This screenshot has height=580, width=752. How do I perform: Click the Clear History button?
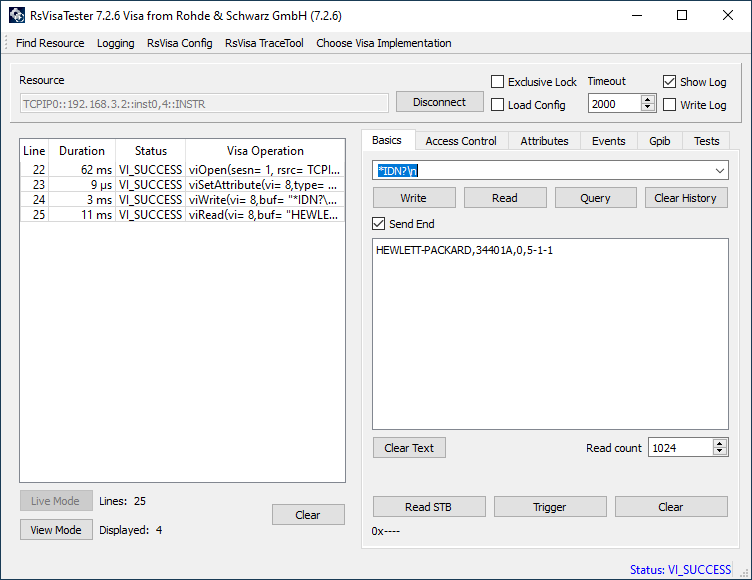tap(686, 198)
